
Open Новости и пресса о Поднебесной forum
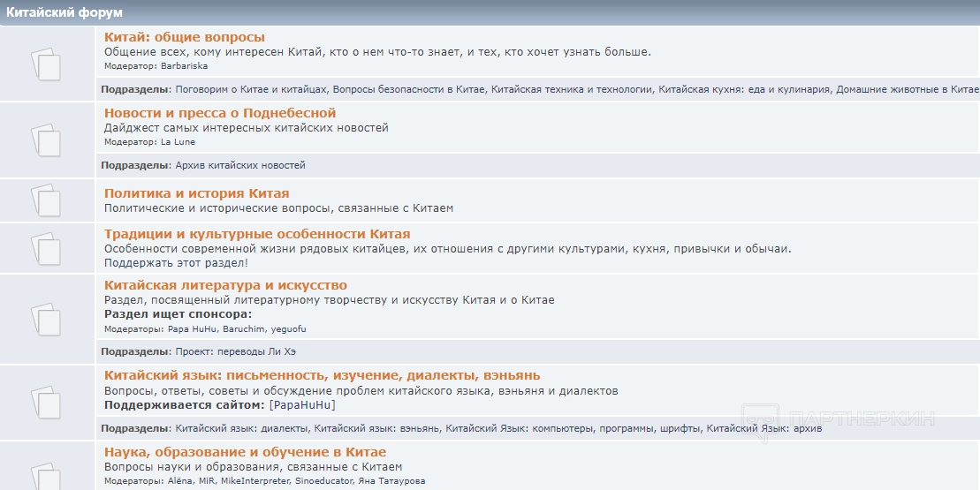pyautogui.click(x=220, y=113)
